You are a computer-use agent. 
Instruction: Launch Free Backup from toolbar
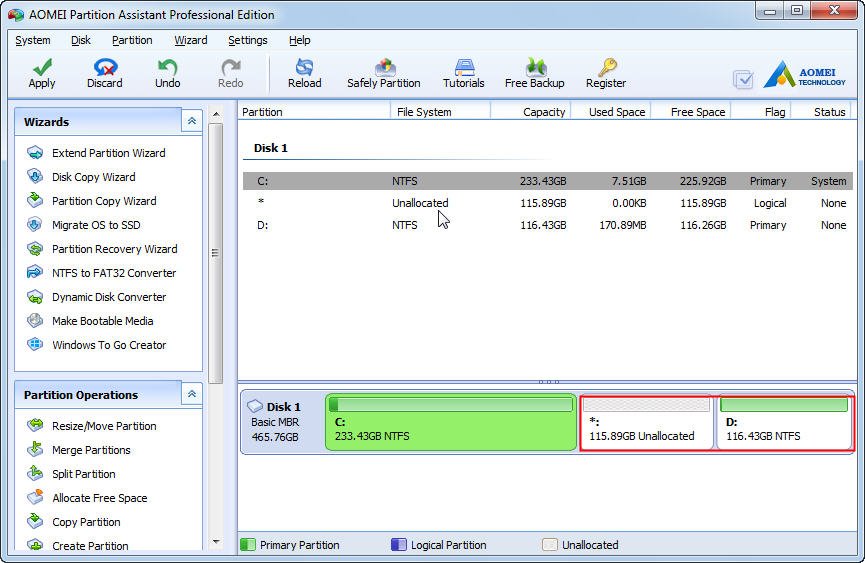tap(535, 73)
